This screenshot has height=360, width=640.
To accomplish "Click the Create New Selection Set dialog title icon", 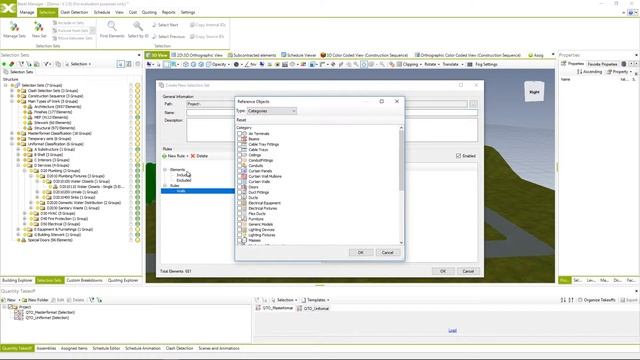I will coord(162,85).
